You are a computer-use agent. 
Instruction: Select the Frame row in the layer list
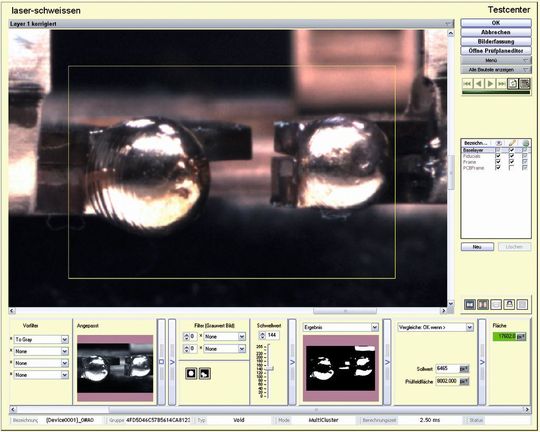pos(496,162)
